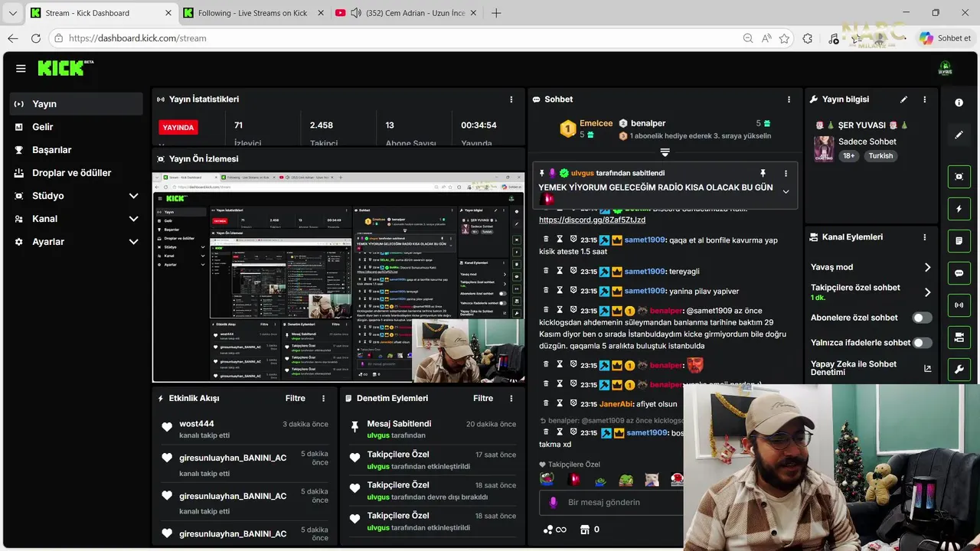Open Sohbet panel three-dot menu

[789, 99]
